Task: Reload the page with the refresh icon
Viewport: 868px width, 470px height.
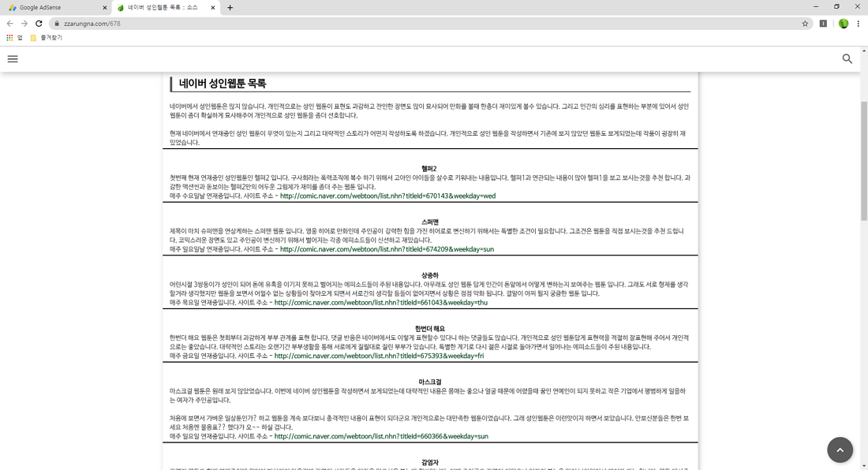Action: click(x=39, y=24)
